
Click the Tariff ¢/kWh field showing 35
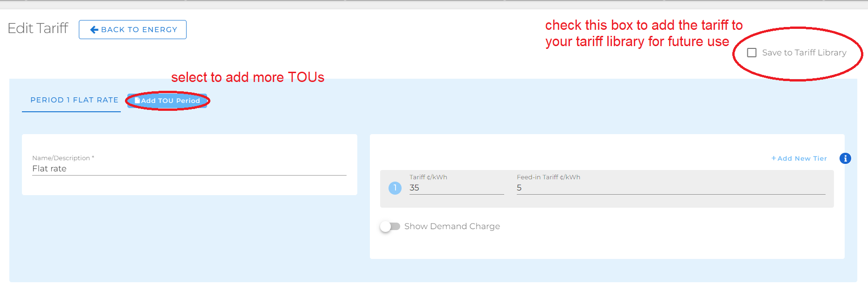[456, 188]
